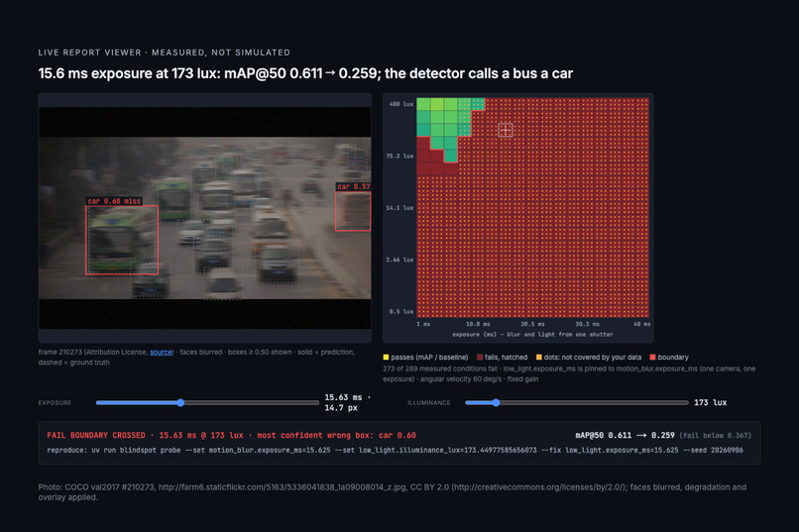799x532 pixels.
Task: Click the '75.2 lux' axis label
Action: 399,157
